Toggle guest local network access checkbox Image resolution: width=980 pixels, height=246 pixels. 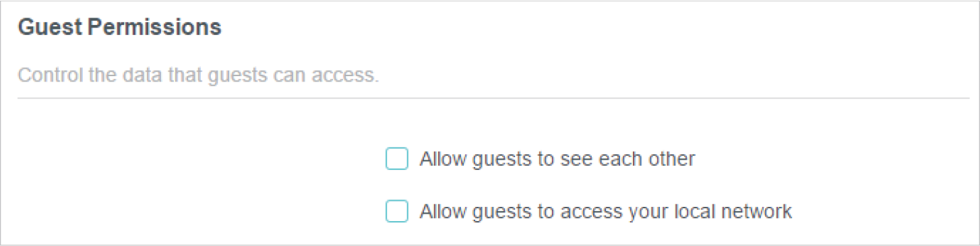click(397, 212)
